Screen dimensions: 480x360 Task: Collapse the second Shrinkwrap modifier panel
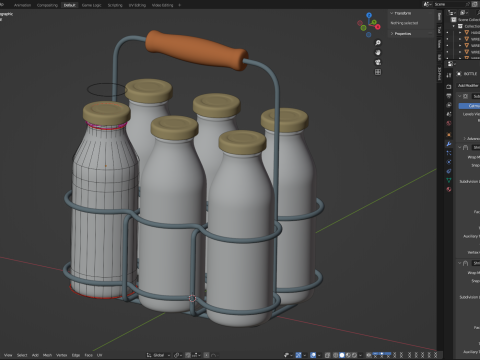[x=459, y=263]
